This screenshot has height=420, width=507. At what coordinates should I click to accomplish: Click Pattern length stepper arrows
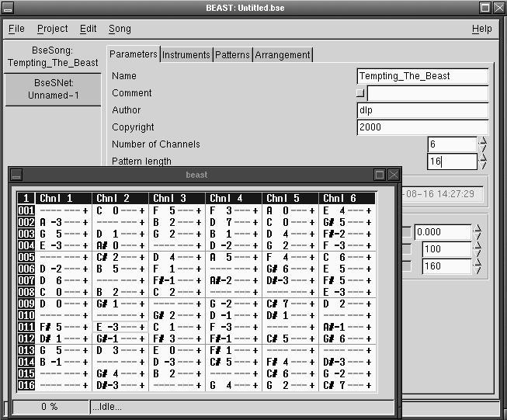click(x=482, y=161)
